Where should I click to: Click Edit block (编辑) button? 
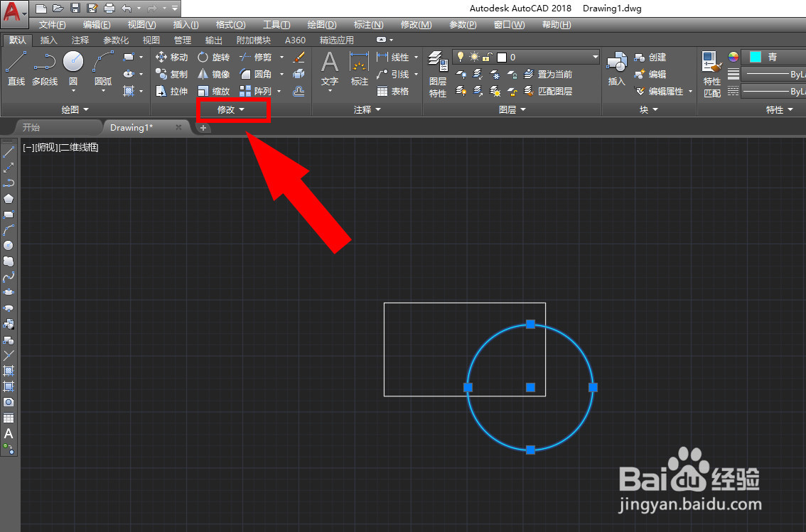point(650,74)
